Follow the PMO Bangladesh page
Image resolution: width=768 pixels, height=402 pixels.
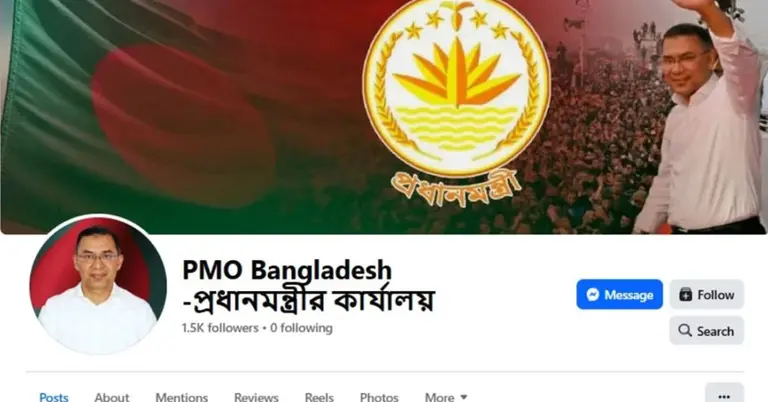[x=707, y=295]
